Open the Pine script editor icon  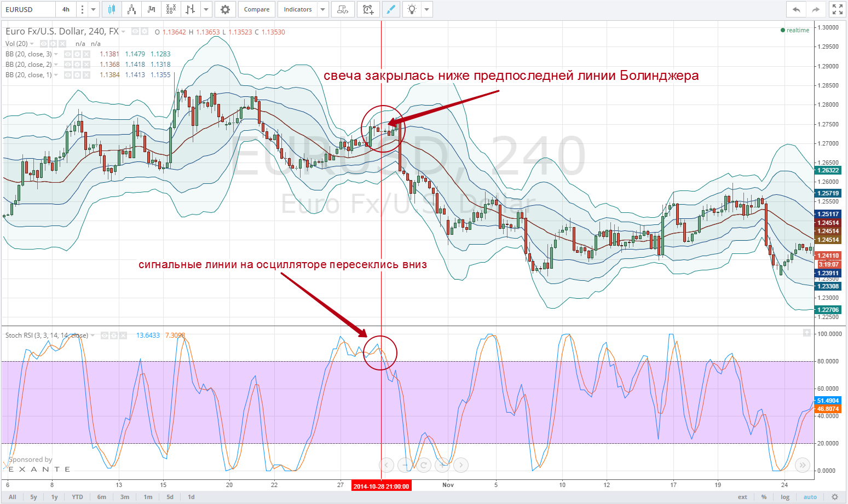[x=343, y=9]
